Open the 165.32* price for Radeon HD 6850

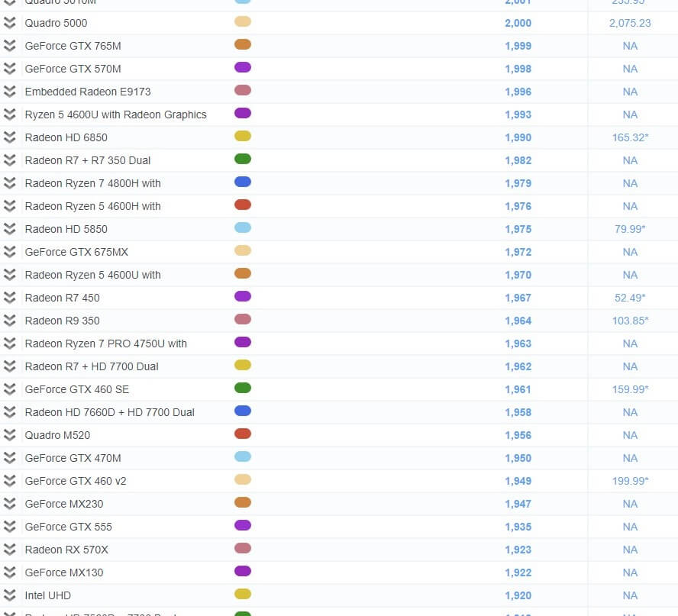tap(630, 138)
